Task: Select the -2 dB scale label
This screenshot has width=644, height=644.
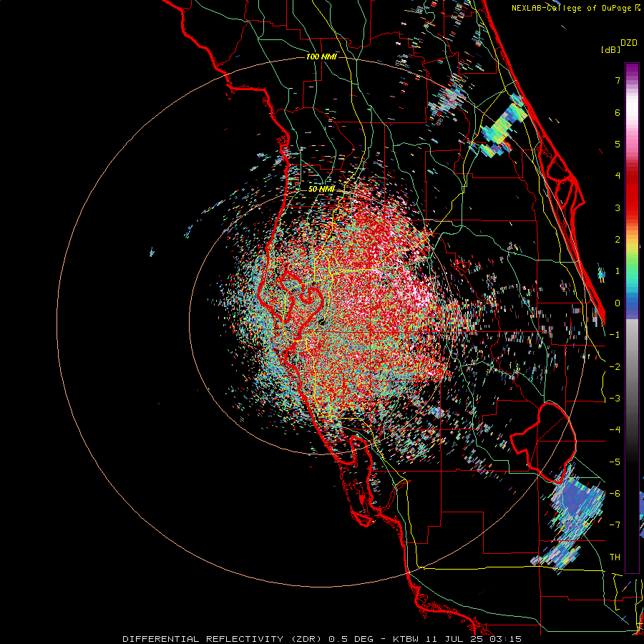Action: click(615, 367)
